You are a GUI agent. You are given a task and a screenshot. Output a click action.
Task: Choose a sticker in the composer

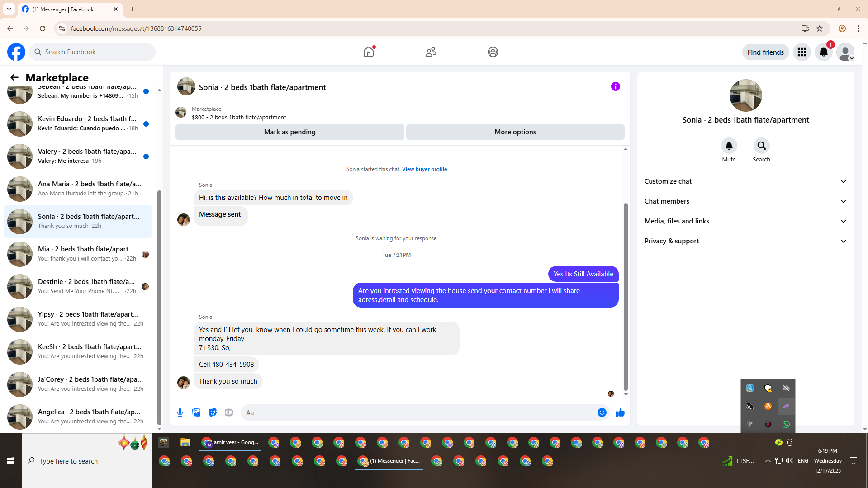(213, 412)
